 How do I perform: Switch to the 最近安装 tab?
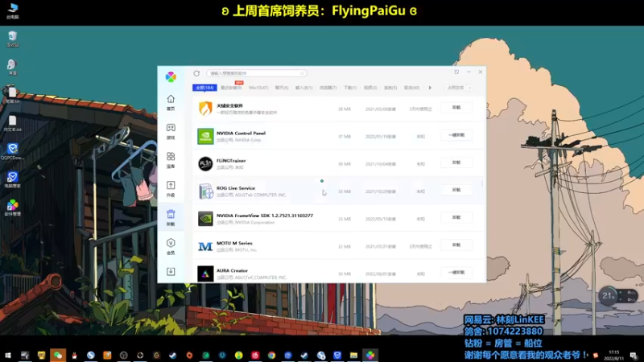231,88
